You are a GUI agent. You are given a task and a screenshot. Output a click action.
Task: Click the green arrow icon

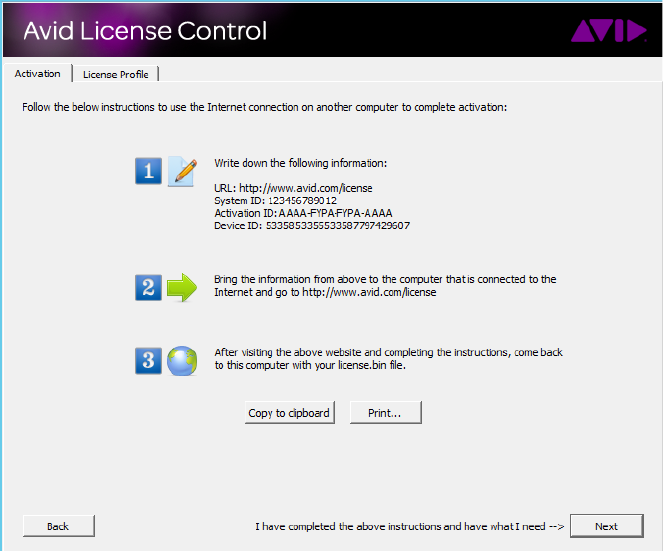[182, 288]
